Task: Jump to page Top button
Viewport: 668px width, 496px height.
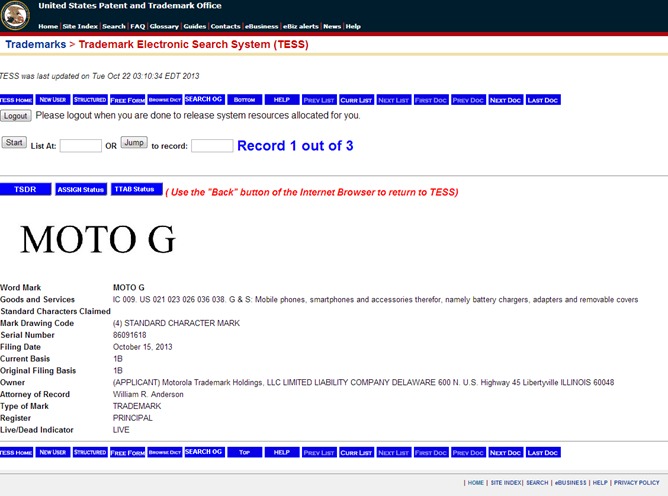Action: (245, 452)
